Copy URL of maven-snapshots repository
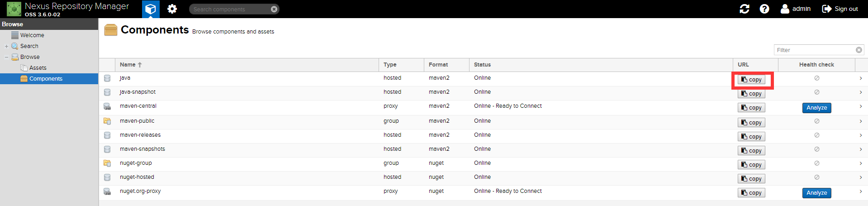 pos(751,151)
